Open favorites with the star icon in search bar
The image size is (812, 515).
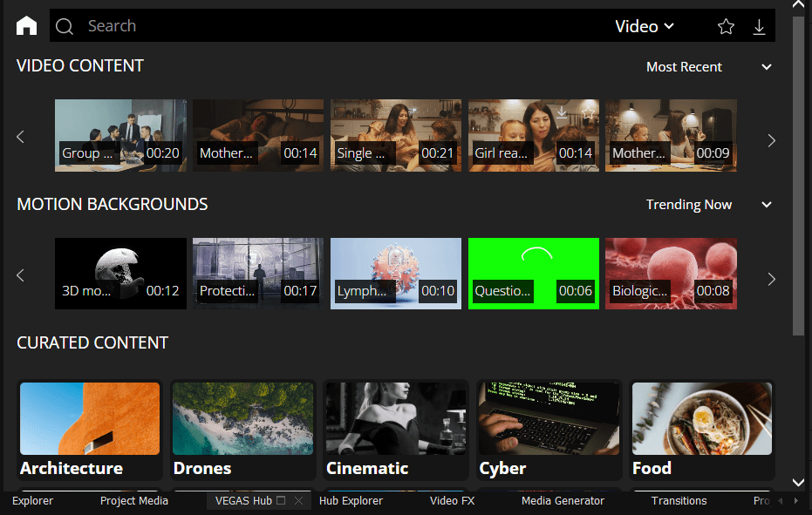click(x=726, y=26)
